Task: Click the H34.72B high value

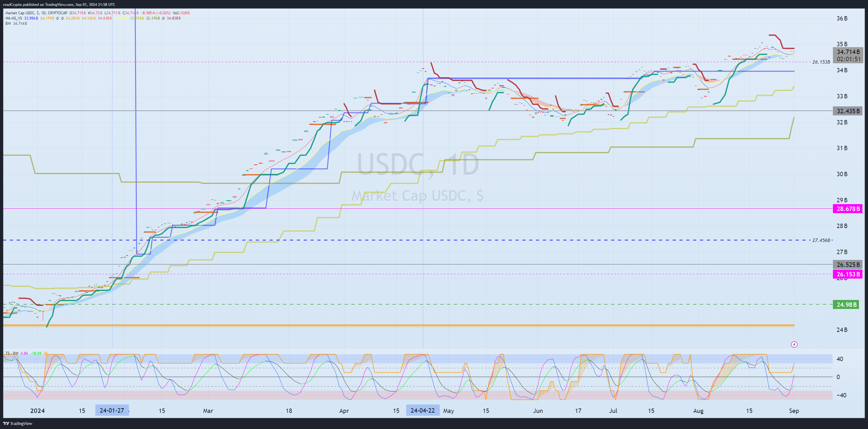Action: click(95, 13)
